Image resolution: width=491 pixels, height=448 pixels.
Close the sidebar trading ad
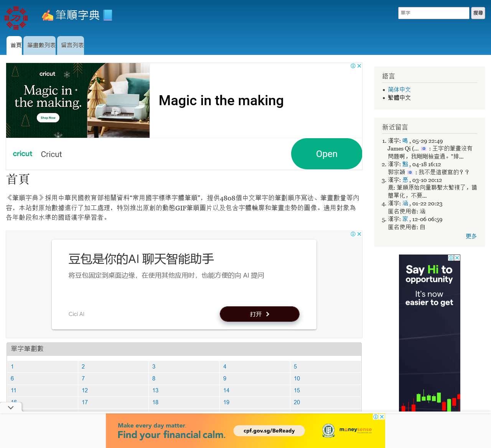tap(457, 258)
